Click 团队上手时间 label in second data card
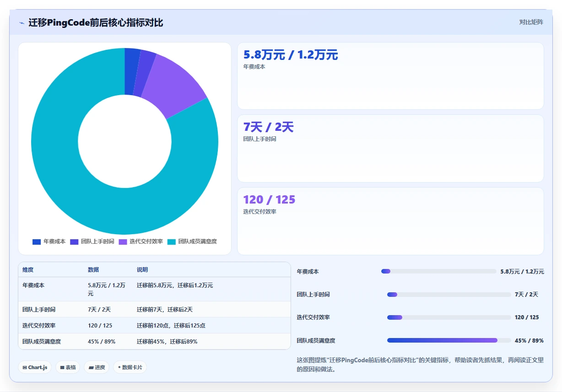The height and width of the screenshot is (392, 562). pos(259,139)
